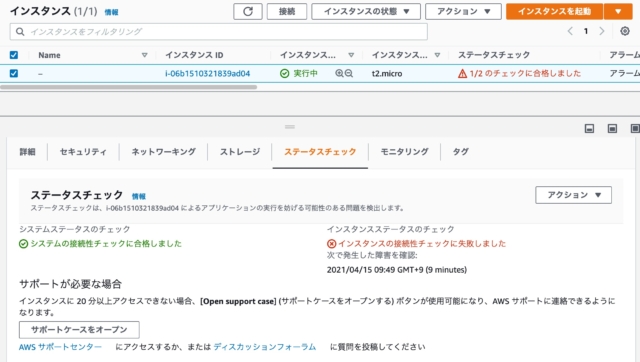640x362 pixels.
Task: Open the ディスカッションフォーラム link
Action: 265,347
